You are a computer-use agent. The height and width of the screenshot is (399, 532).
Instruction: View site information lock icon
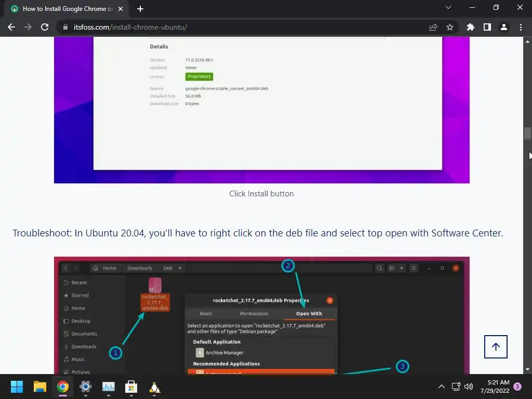coord(65,27)
